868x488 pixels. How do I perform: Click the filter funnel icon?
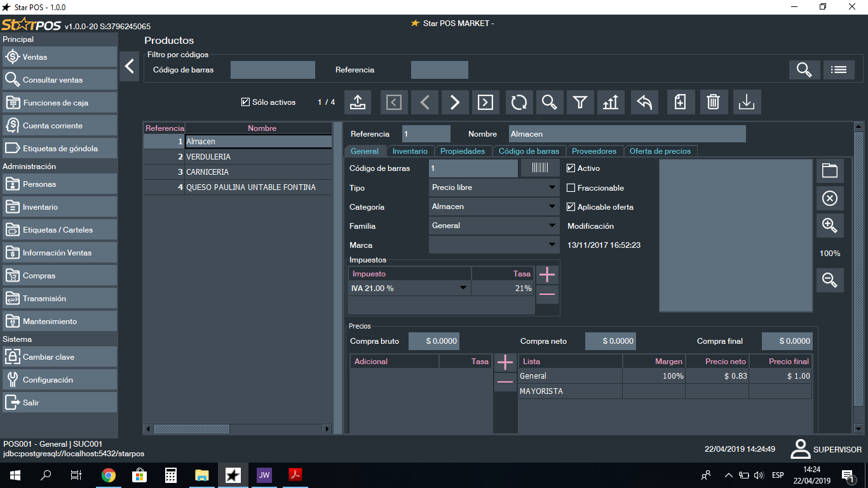point(580,102)
